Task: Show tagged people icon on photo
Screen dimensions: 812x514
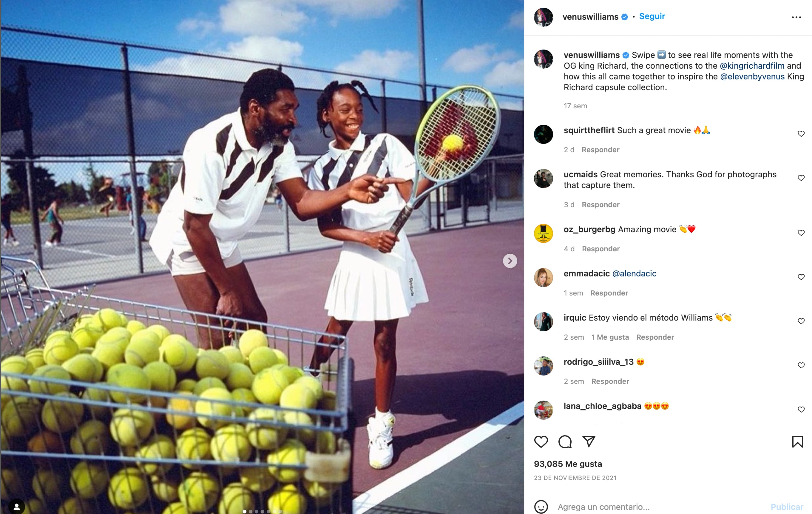Action: 16,506
